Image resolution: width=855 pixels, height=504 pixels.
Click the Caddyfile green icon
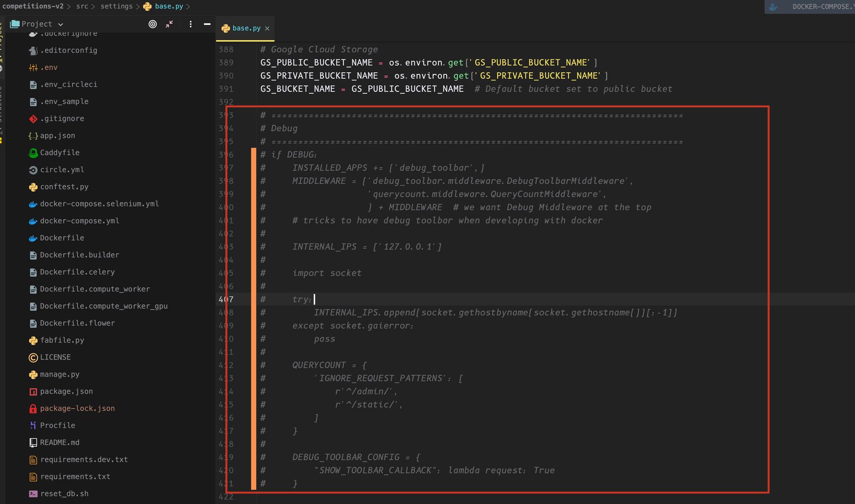[x=33, y=153]
